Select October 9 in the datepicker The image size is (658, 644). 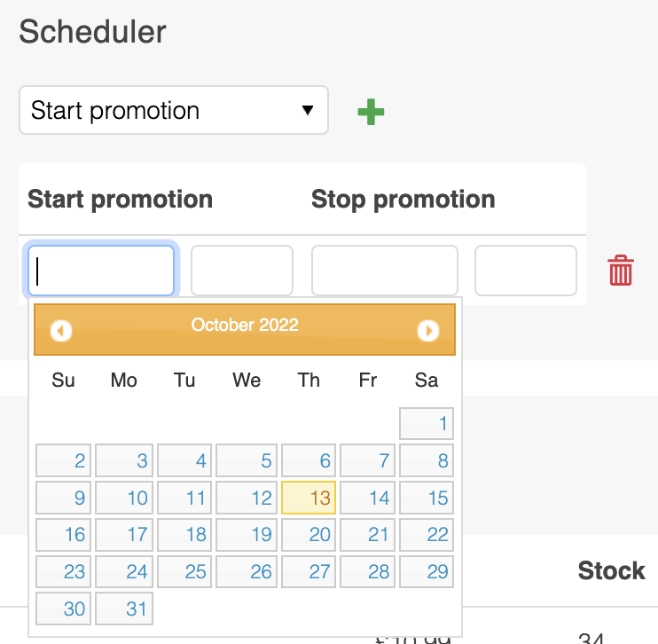click(x=64, y=498)
